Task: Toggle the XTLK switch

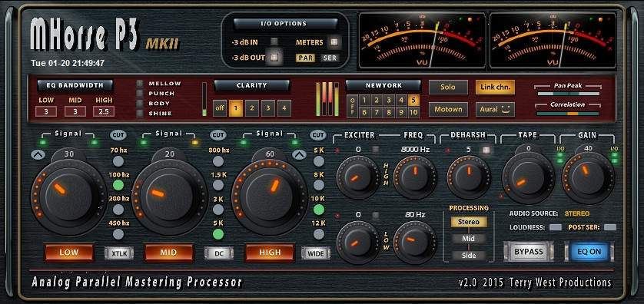Action: pos(118,253)
